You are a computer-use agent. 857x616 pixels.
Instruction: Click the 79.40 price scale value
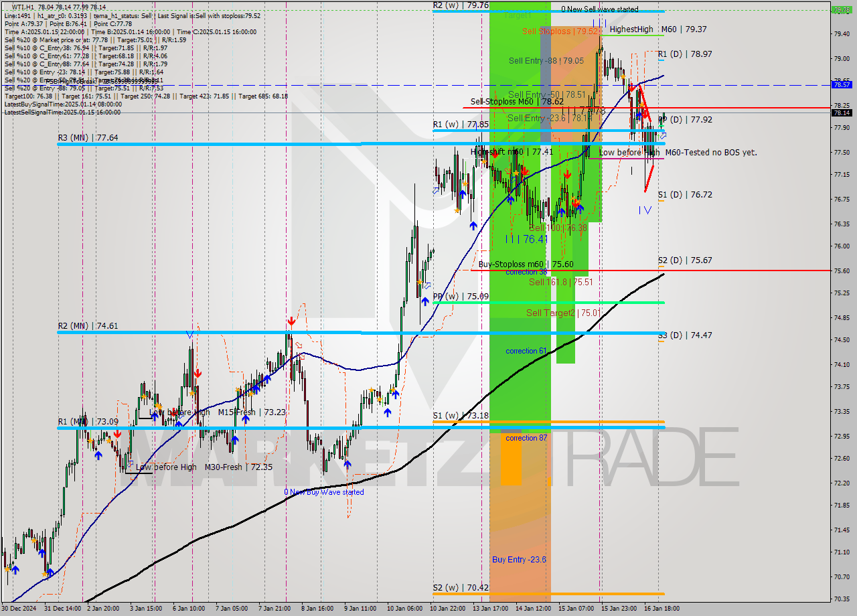click(x=842, y=33)
